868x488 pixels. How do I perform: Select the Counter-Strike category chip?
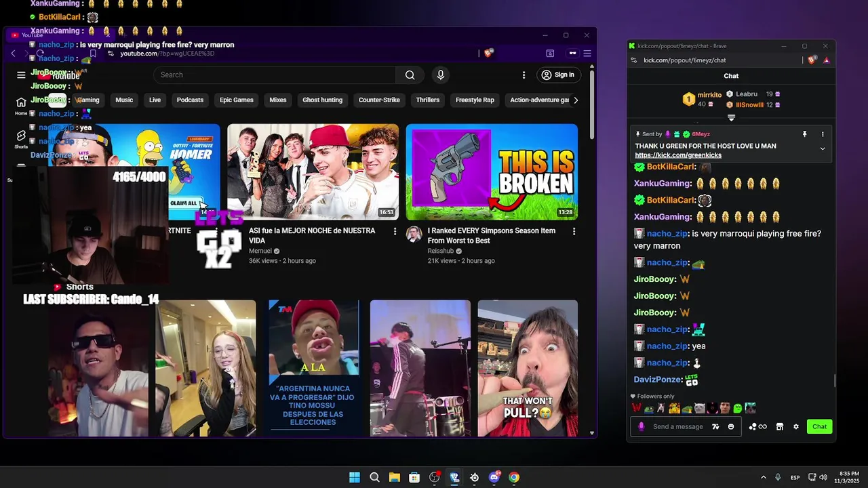click(x=379, y=100)
